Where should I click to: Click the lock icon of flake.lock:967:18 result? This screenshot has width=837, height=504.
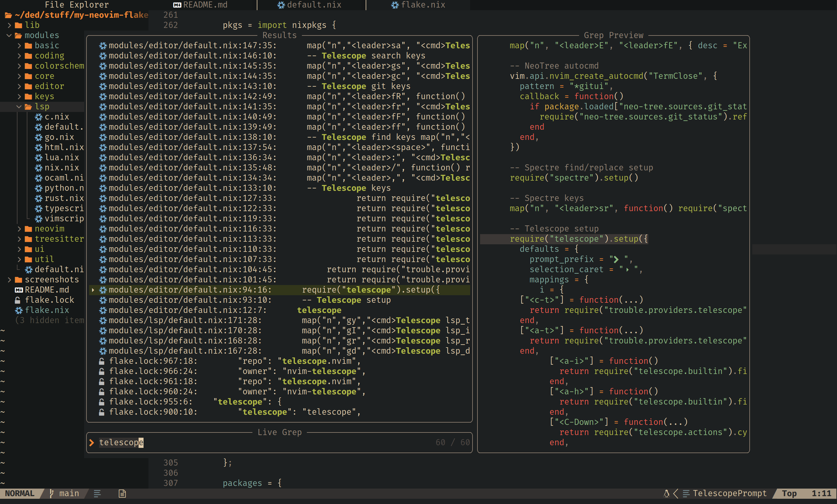[102, 361]
